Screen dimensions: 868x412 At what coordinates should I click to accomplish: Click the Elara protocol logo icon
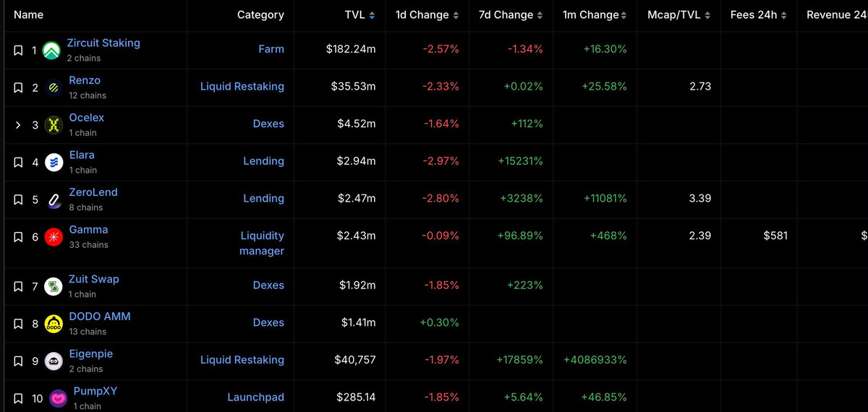(54, 163)
